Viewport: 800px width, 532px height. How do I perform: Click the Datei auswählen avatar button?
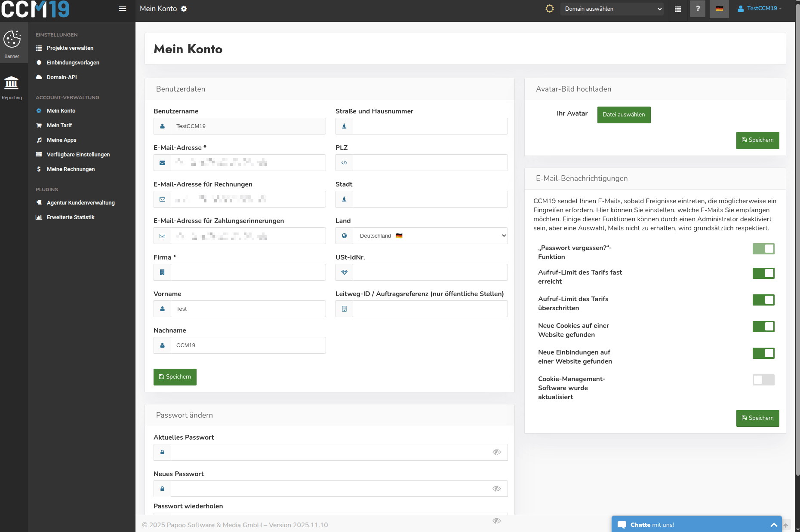pos(624,115)
